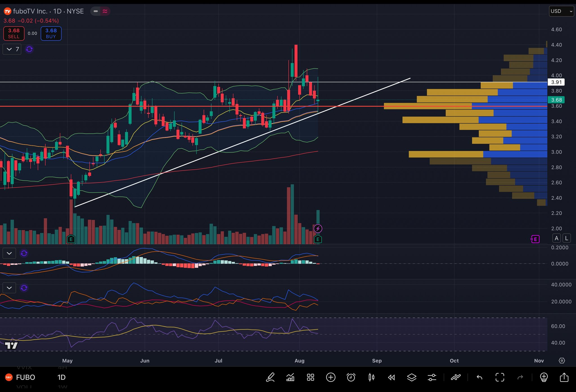Viewport: 576px width, 392px height.
Task: Select the 1D interval at bottom
Action: click(61, 377)
